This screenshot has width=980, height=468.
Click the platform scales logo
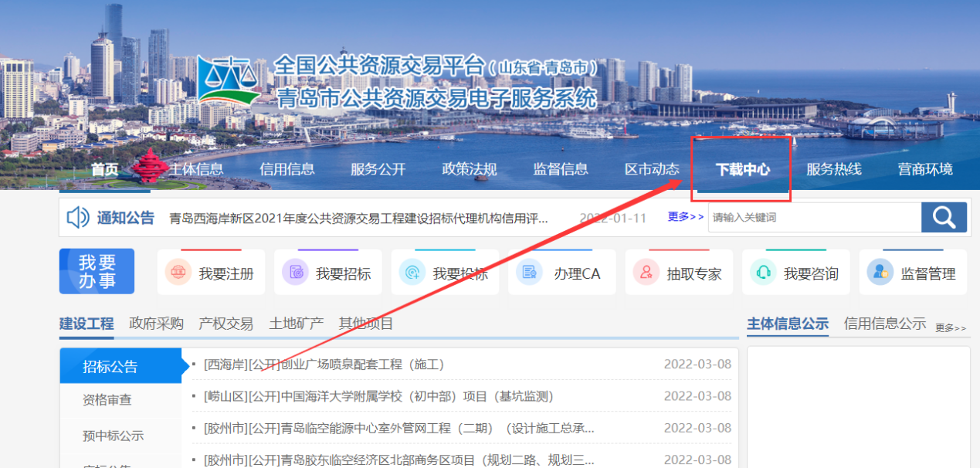pos(228,83)
